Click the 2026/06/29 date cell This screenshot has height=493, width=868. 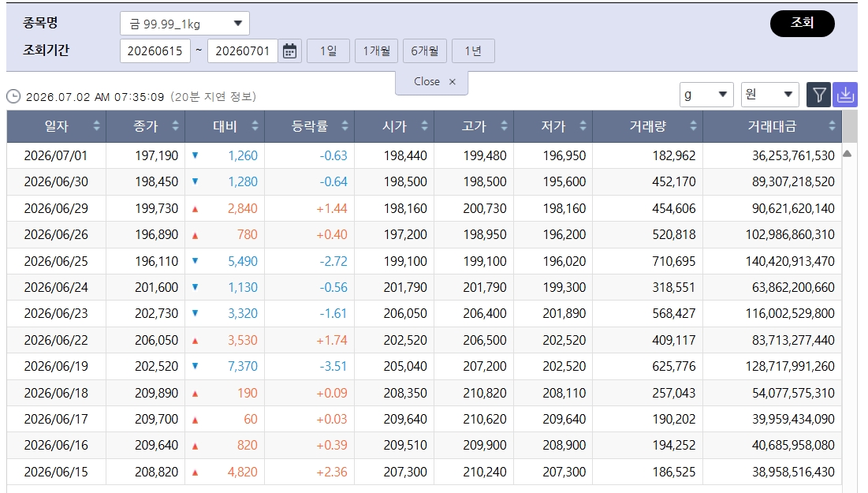pos(56,208)
